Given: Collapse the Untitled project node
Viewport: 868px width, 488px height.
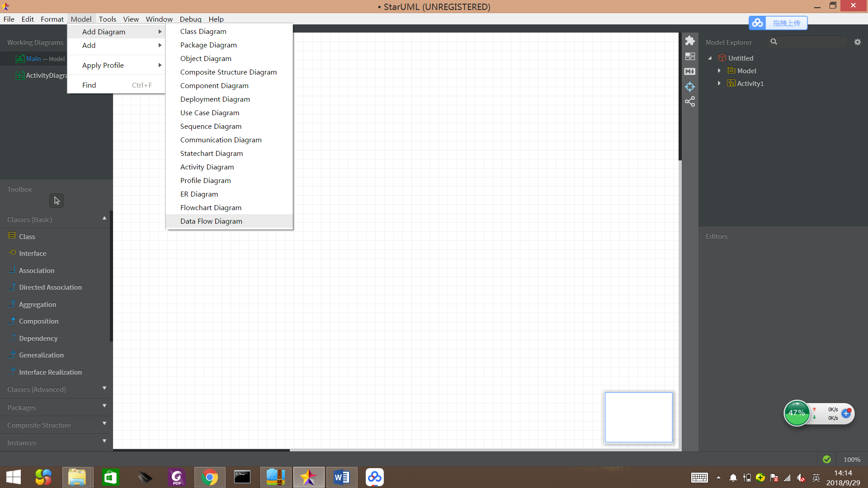Looking at the screenshot, I should click(710, 58).
